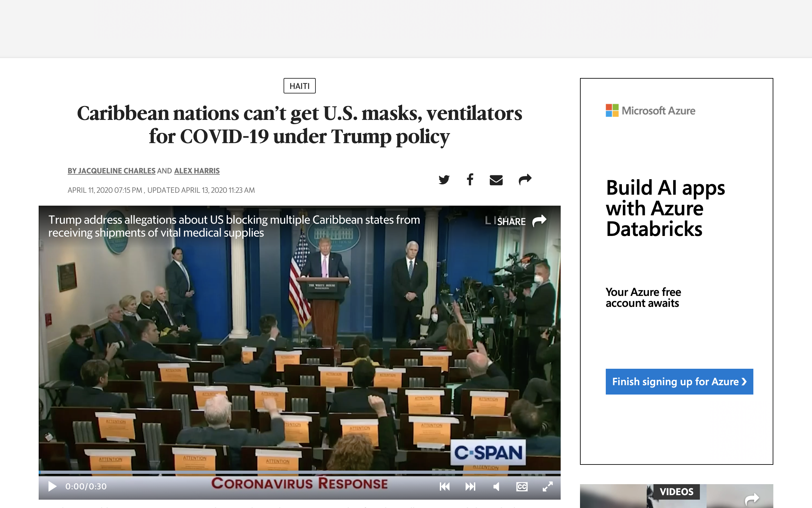Skip to previous video
This screenshot has width=812, height=508.
tap(445, 486)
